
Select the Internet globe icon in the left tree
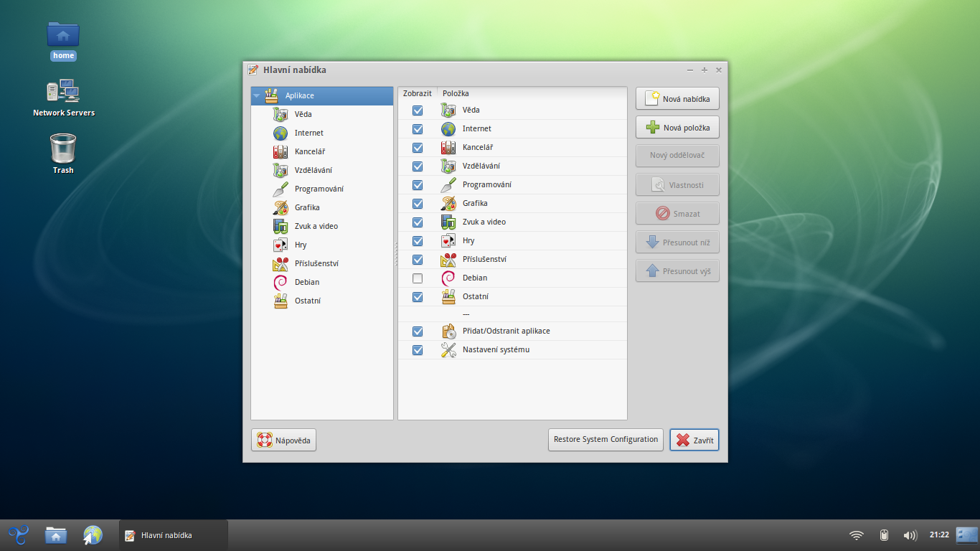tap(281, 133)
